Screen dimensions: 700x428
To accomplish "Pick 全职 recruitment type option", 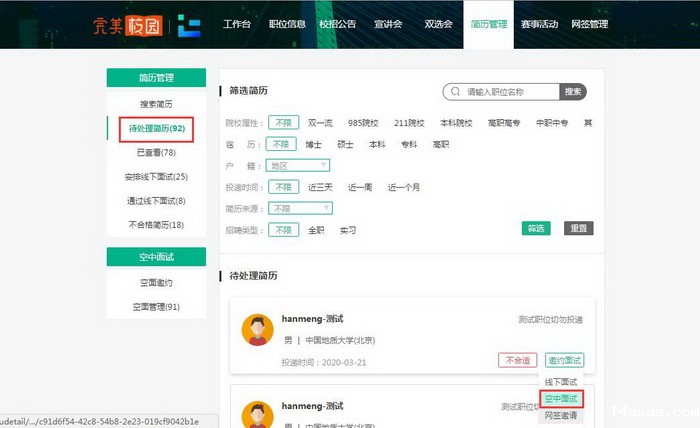I will point(316,229).
